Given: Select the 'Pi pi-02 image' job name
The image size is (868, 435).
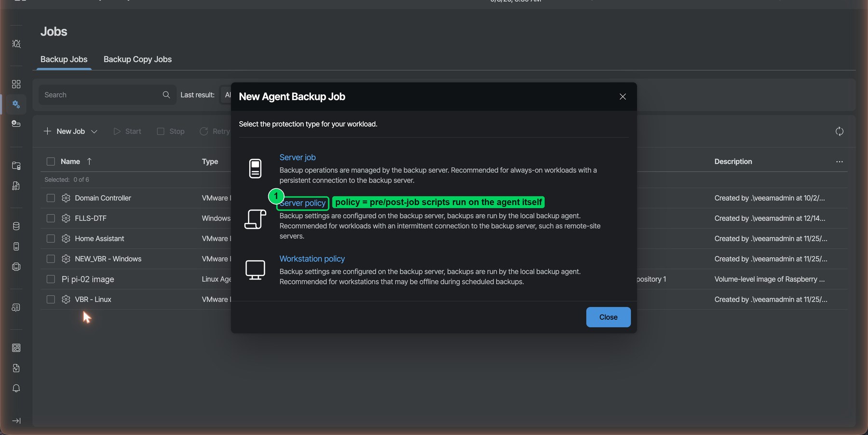Looking at the screenshot, I should click(x=88, y=279).
